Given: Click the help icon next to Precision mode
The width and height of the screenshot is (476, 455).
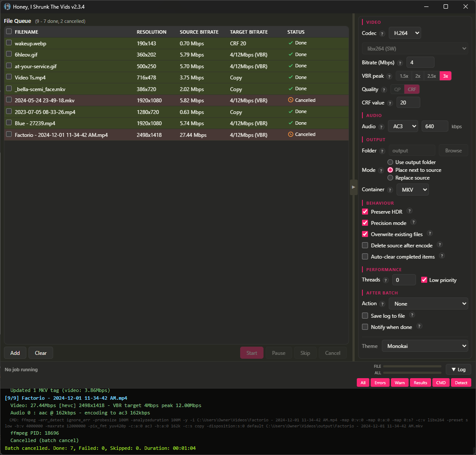Looking at the screenshot, I should [413, 222].
